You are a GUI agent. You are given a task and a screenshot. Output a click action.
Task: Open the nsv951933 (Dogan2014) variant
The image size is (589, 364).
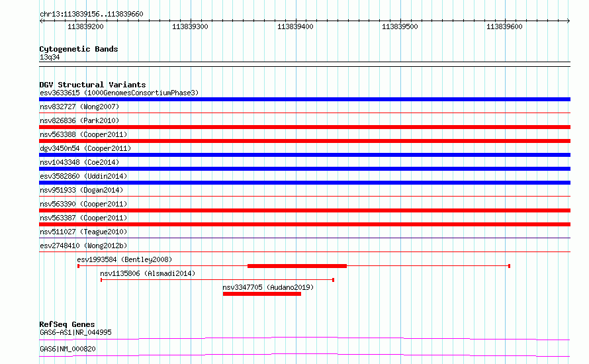pyautogui.click(x=81, y=190)
